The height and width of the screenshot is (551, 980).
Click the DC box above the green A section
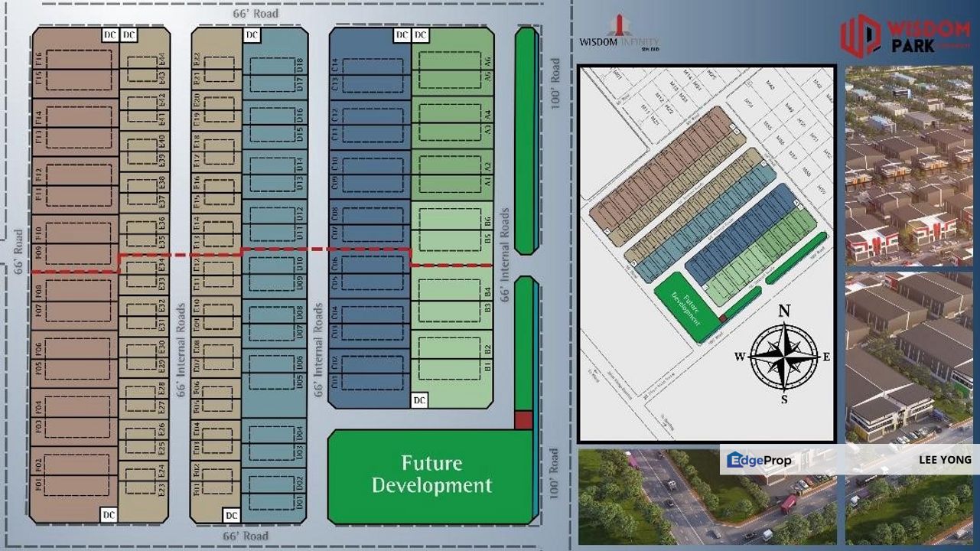[420, 34]
